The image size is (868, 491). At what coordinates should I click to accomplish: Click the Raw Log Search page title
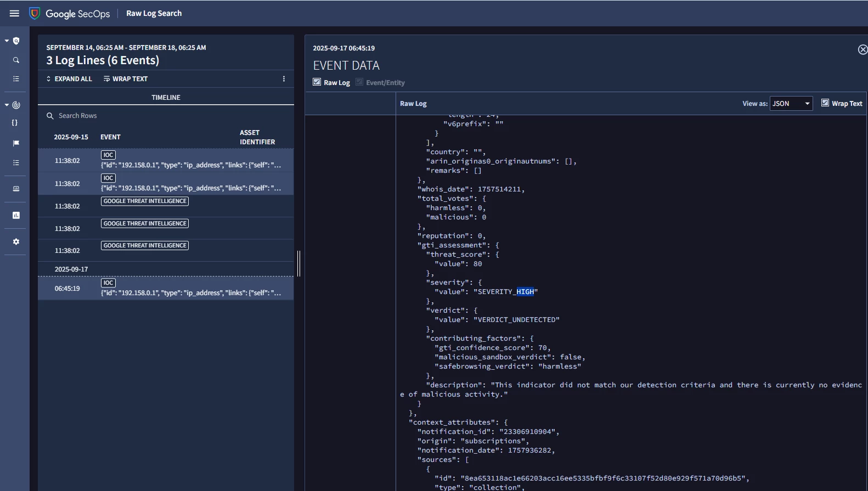154,13
